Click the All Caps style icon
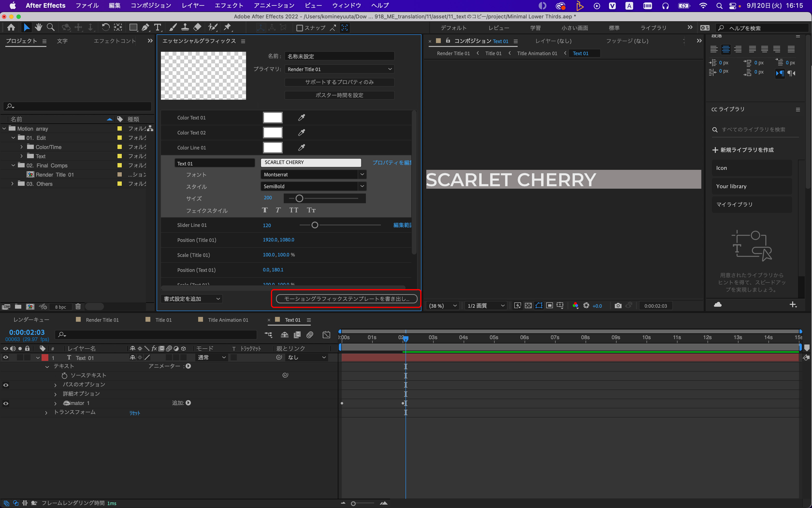The image size is (812, 508). [294, 210]
